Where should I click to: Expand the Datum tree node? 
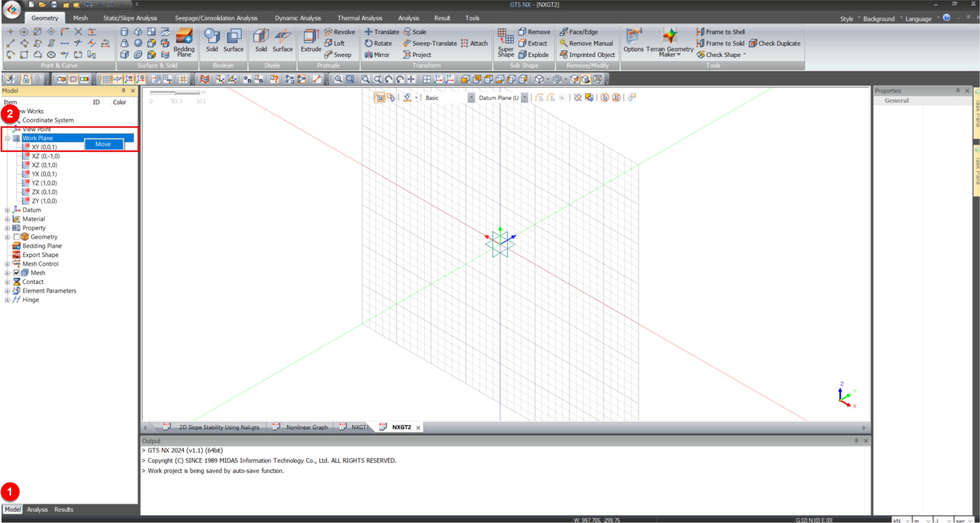click(x=7, y=210)
